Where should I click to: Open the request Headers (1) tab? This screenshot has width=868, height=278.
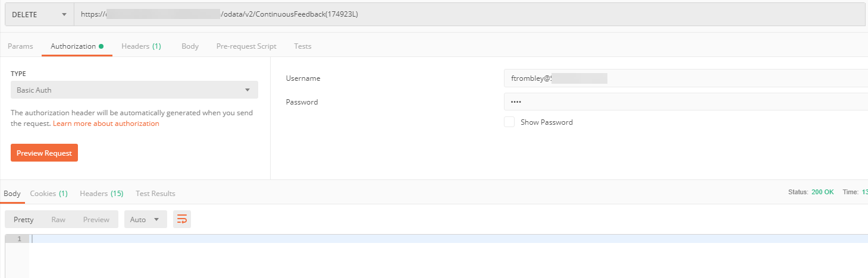pyautogui.click(x=141, y=46)
